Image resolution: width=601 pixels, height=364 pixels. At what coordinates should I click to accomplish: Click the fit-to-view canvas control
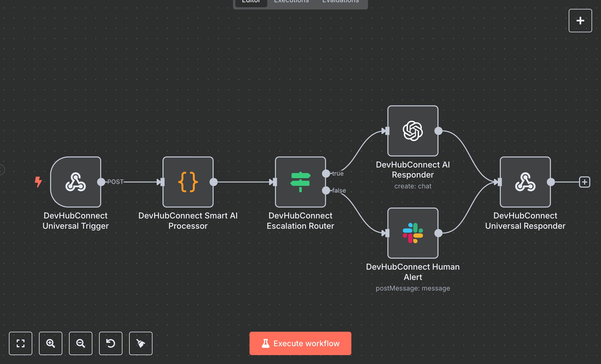[21, 343]
